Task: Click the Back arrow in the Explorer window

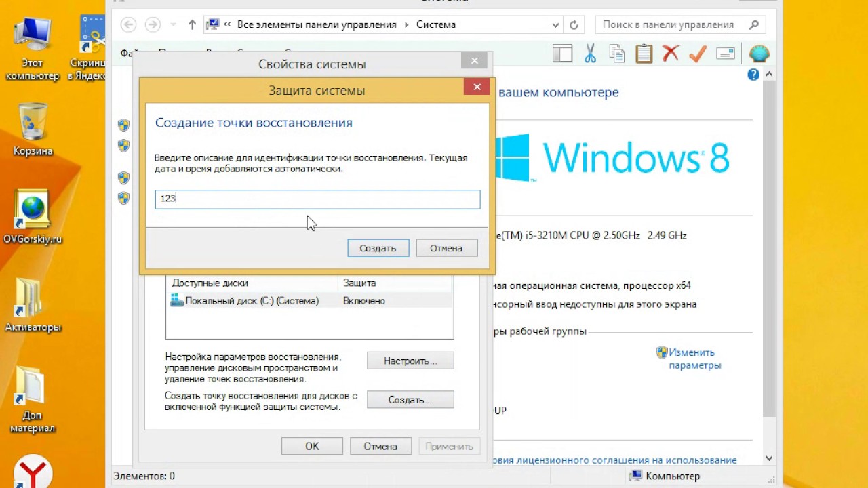Action: pyautogui.click(x=128, y=25)
